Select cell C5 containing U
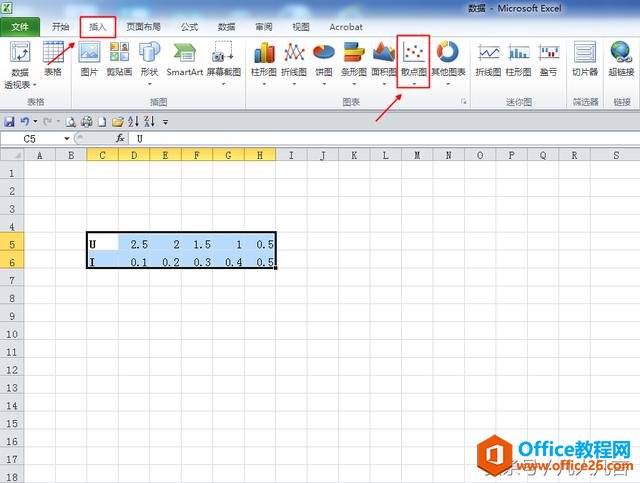The width and height of the screenshot is (640, 483). pos(102,244)
